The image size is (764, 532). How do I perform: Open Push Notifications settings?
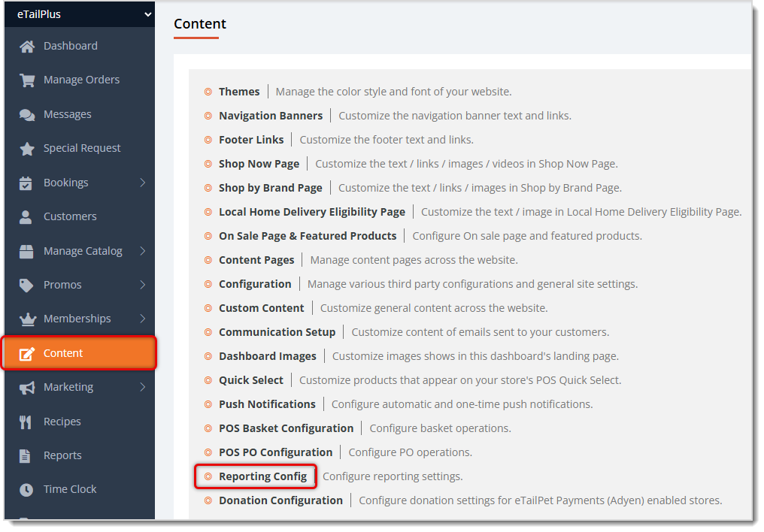click(x=267, y=404)
